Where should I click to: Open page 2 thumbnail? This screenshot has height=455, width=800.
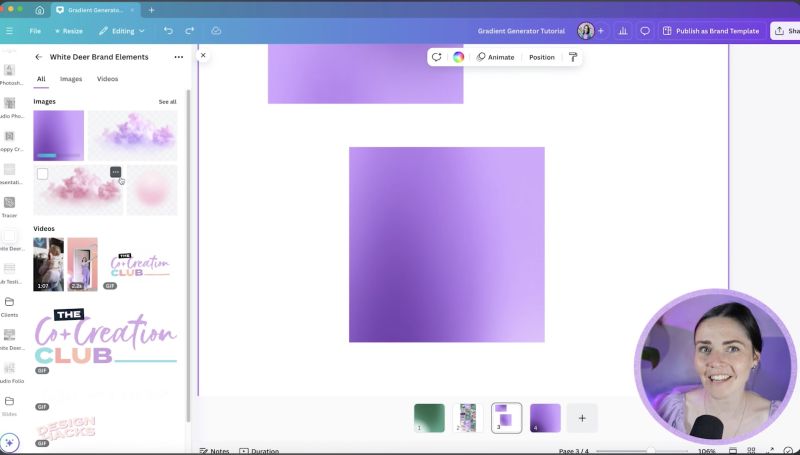[x=468, y=418]
